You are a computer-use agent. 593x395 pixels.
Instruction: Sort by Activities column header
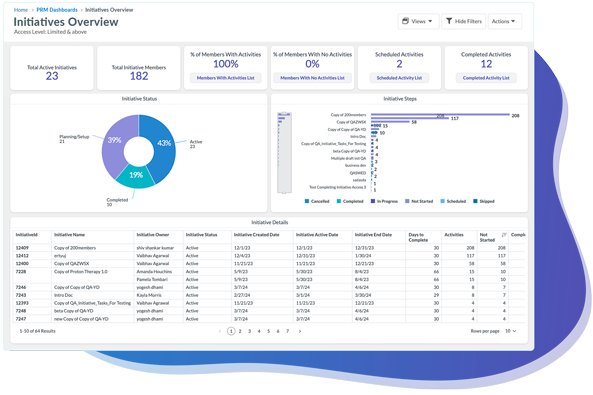point(454,235)
